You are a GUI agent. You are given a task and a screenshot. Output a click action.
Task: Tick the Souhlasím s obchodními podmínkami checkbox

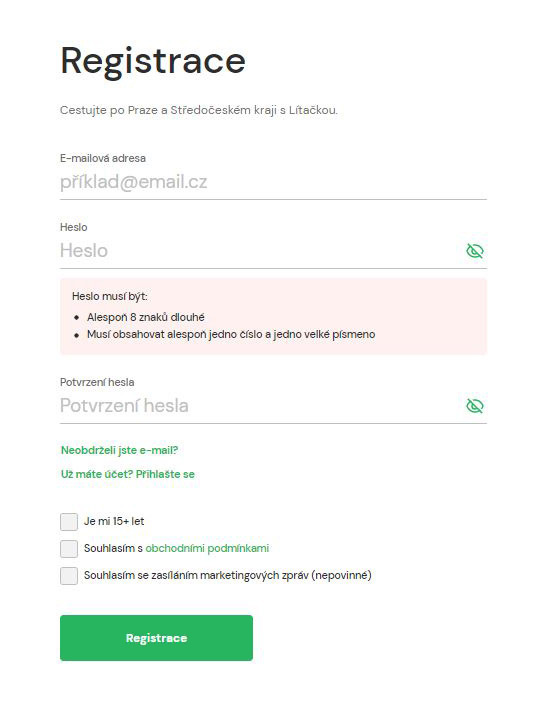69,549
